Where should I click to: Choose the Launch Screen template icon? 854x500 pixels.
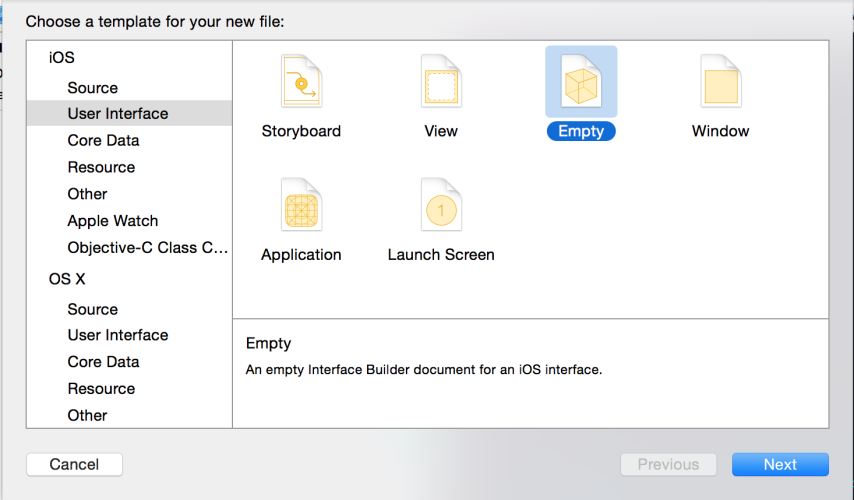coord(441,205)
